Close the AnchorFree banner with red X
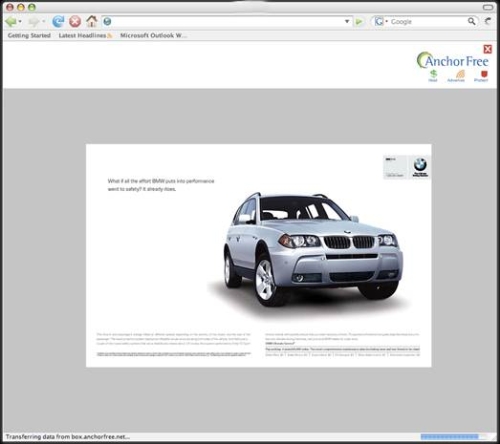The image size is (500, 444). point(488,49)
